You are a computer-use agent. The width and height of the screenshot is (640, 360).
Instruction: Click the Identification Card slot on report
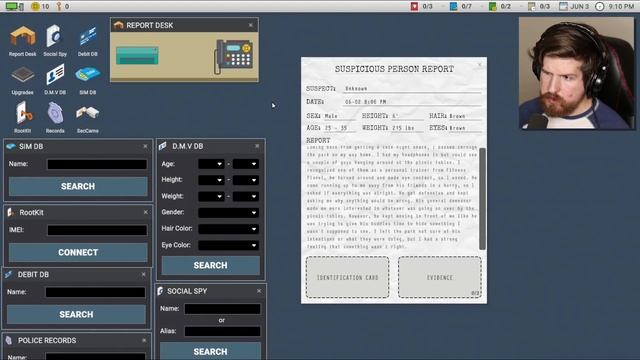[x=347, y=277]
